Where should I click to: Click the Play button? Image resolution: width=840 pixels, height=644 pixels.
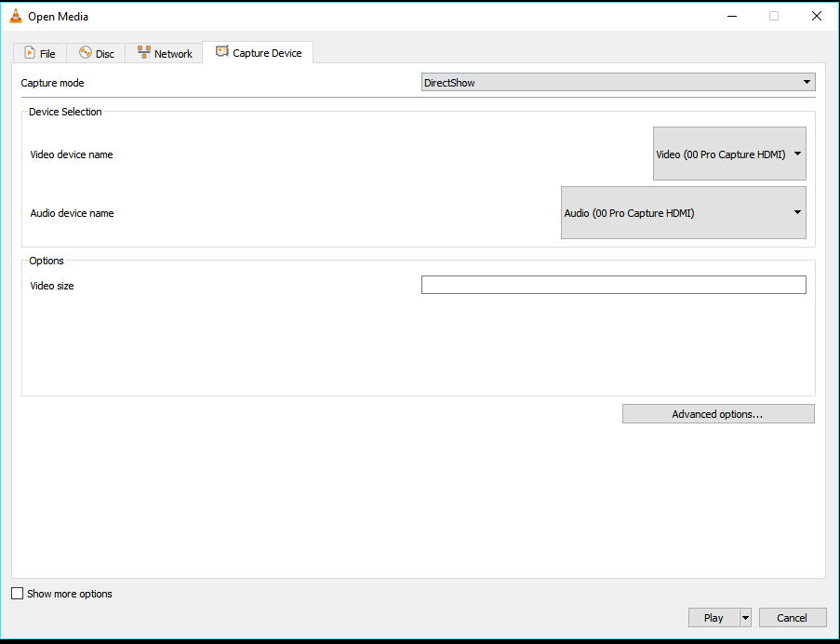713,618
